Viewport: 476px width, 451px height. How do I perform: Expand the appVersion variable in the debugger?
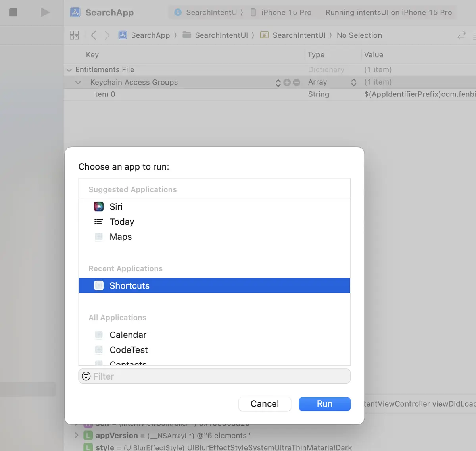coord(77,436)
